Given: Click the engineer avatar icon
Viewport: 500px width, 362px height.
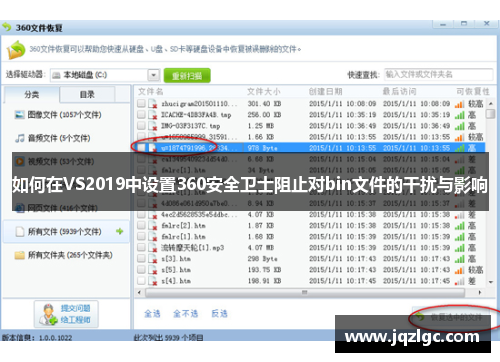Looking at the screenshot, I should click(48, 314).
